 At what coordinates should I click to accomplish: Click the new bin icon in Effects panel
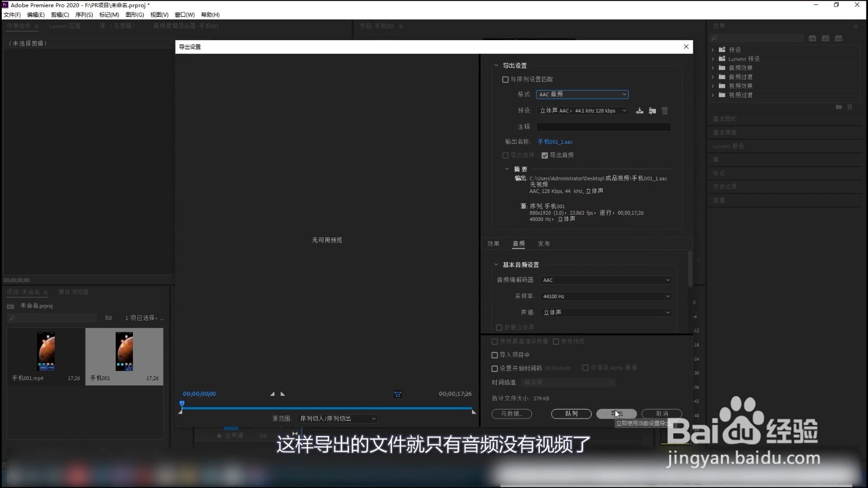838,107
